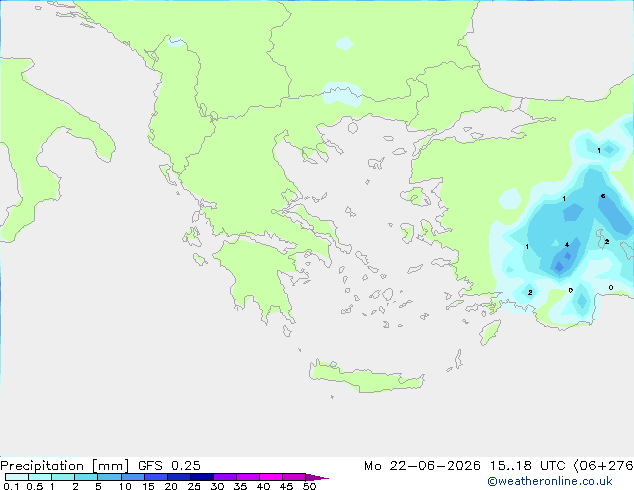Select the 25 to 30 mm legend swatch
Image resolution: width=634 pixels, height=490 pixels.
(201, 477)
